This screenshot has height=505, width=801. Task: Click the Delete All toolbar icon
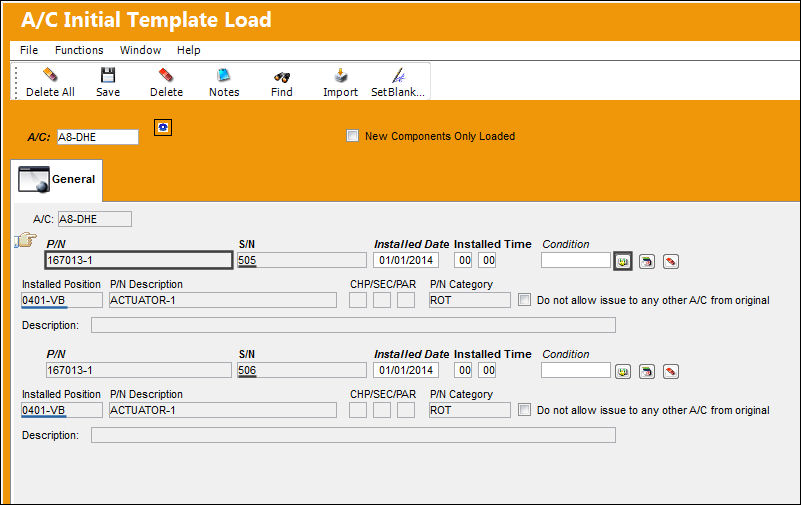pos(50,76)
